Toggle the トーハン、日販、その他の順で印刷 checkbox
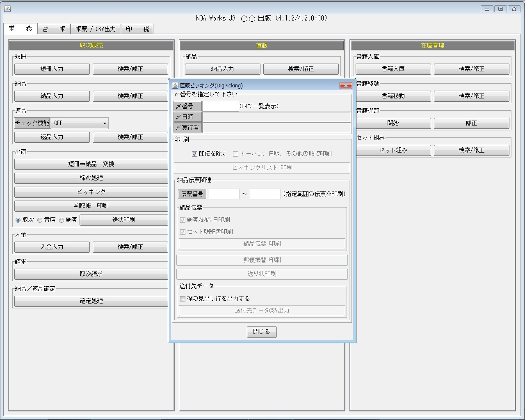The height and width of the screenshot is (420, 525). click(235, 154)
